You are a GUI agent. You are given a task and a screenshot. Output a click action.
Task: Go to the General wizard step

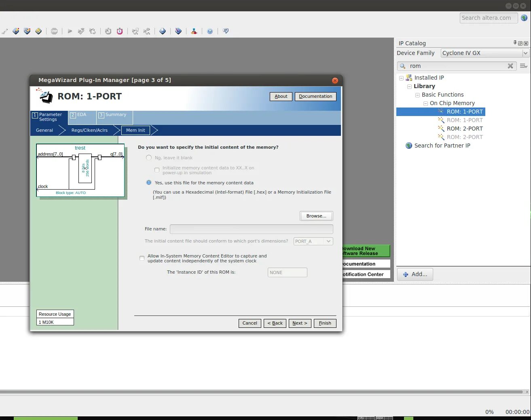(x=44, y=130)
